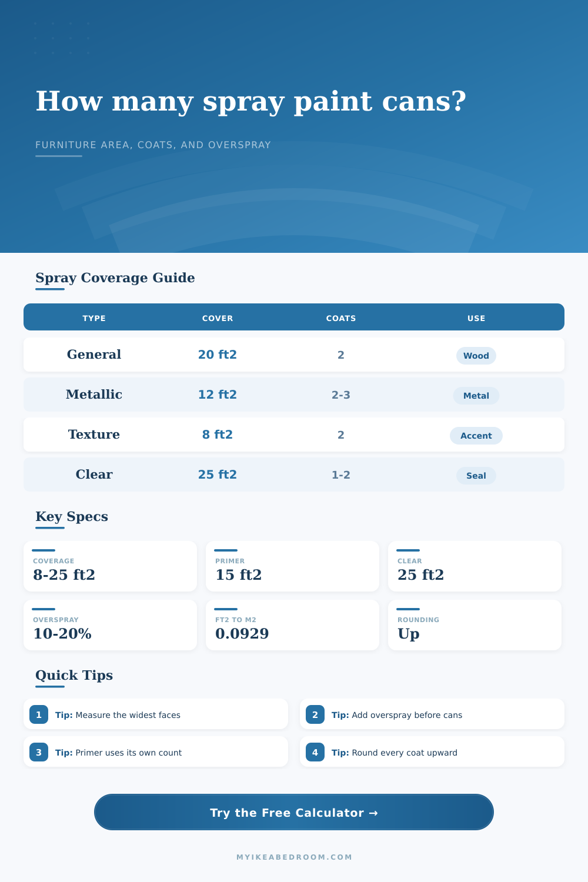
Task: Click the FT2 to M2 0.0929 spec card
Action: click(292, 625)
